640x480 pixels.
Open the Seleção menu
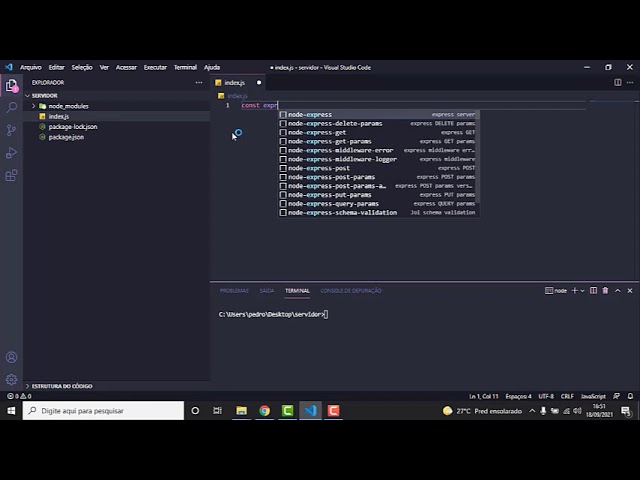[x=82, y=67]
